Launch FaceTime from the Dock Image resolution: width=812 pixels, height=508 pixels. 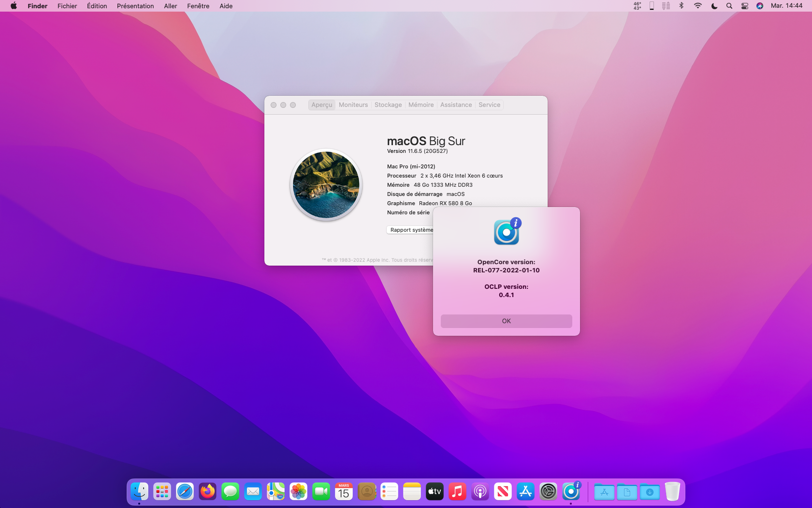pos(321,492)
